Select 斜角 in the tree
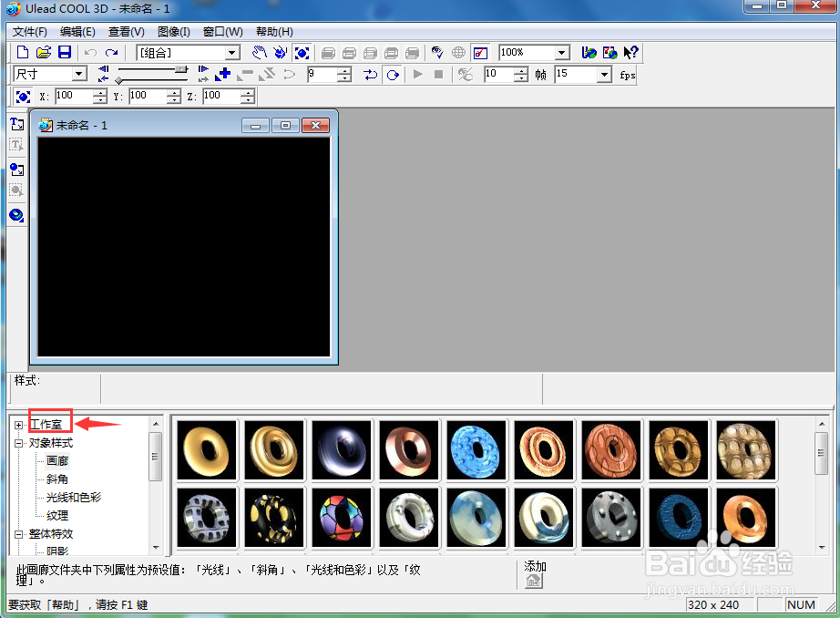 pos(57,479)
